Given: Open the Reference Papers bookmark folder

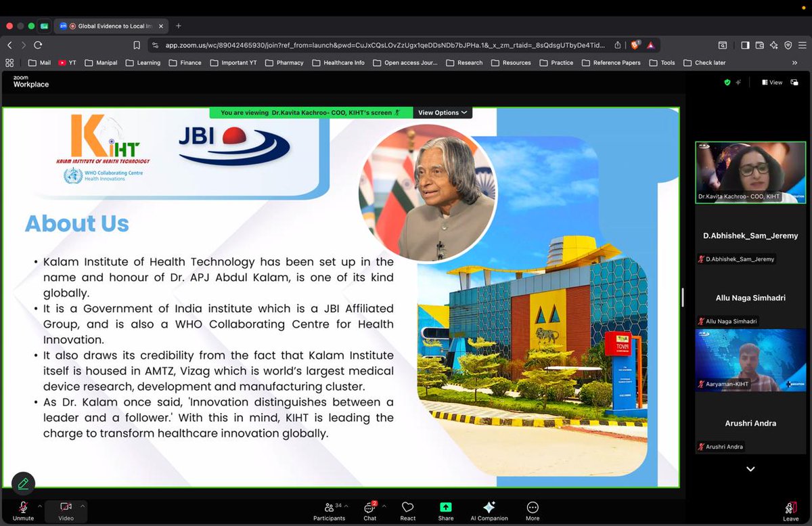Looking at the screenshot, I should [x=610, y=62].
